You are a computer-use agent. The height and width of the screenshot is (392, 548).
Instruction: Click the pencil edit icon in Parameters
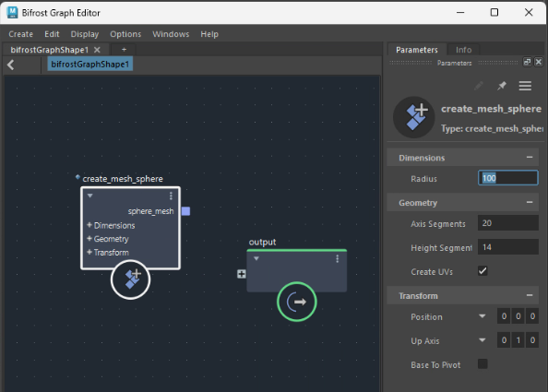coord(479,86)
